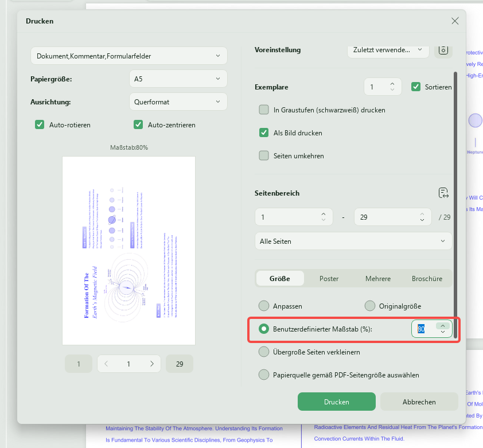Viewport: 483px width, 448px height.
Task: Click the Seitenbereich heading
Action: [277, 193]
